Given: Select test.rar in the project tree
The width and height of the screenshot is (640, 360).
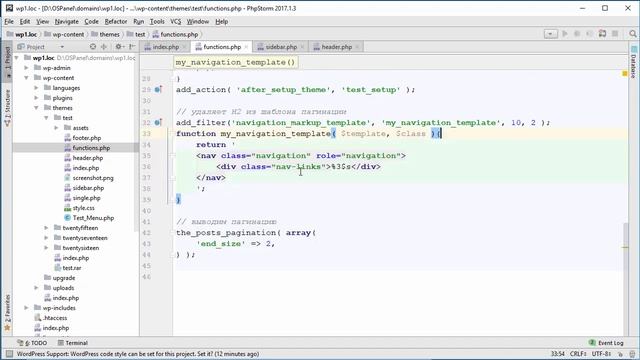Looking at the screenshot, I should tap(67, 268).
